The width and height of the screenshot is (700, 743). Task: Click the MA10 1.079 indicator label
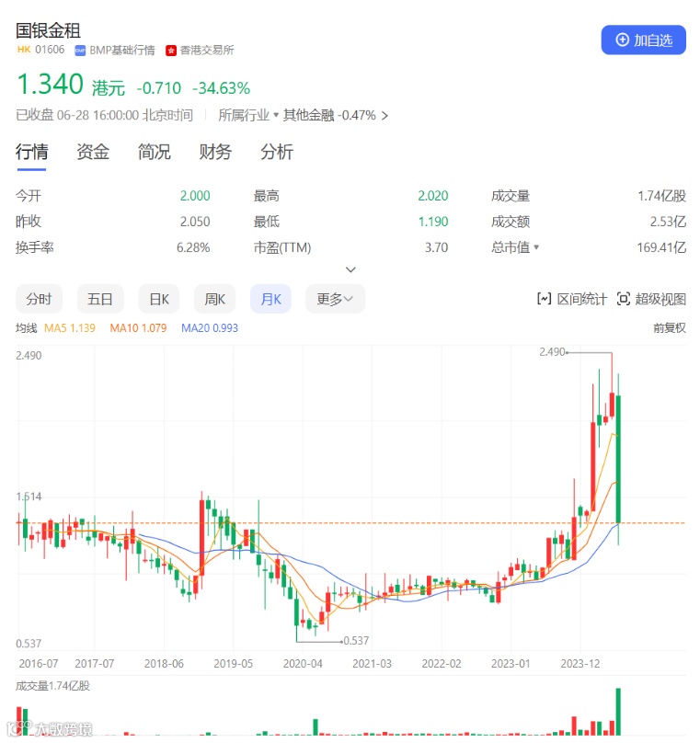tap(138, 328)
